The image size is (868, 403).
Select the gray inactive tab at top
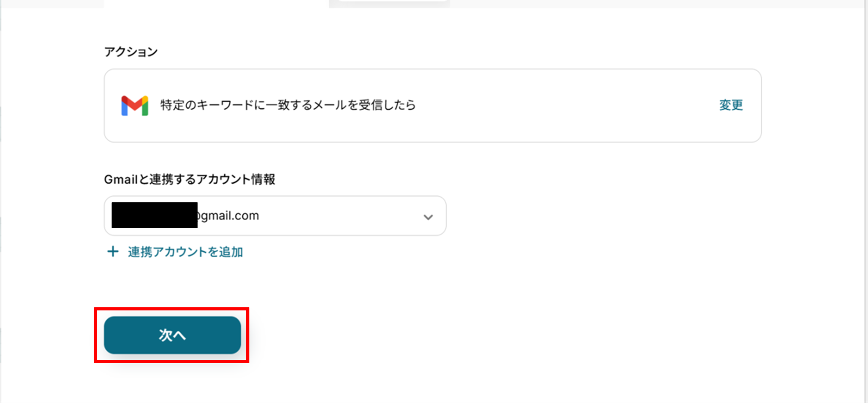[x=389, y=3]
